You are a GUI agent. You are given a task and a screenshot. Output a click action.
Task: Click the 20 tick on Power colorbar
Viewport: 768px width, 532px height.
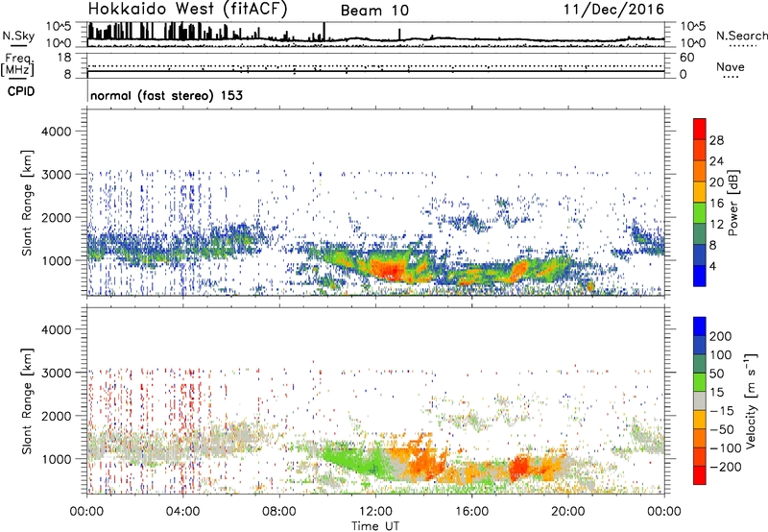coord(716,182)
